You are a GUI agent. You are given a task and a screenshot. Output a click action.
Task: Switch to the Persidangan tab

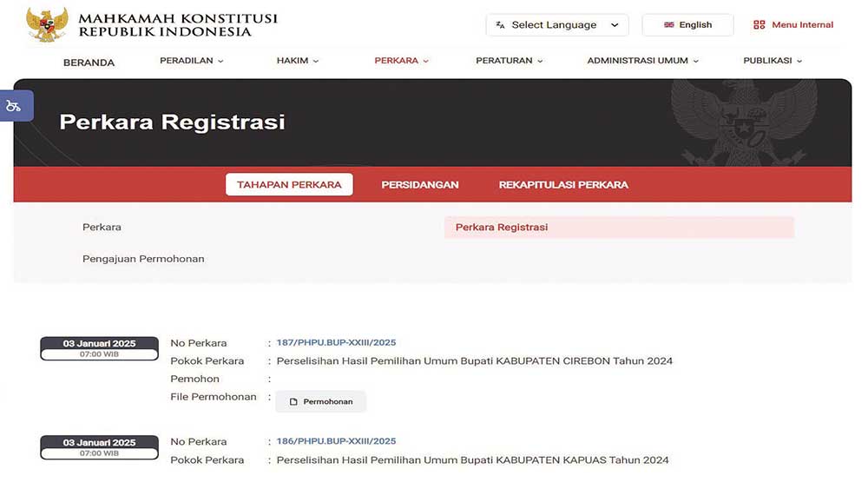click(420, 184)
